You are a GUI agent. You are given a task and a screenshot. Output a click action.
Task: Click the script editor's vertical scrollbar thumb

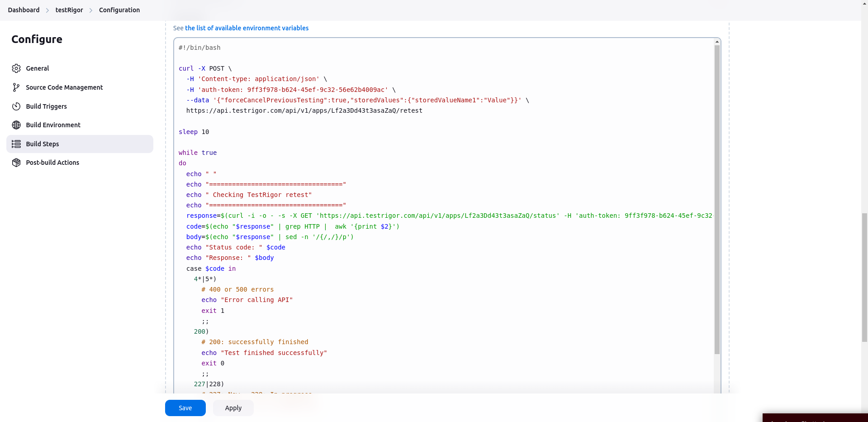pos(717,199)
